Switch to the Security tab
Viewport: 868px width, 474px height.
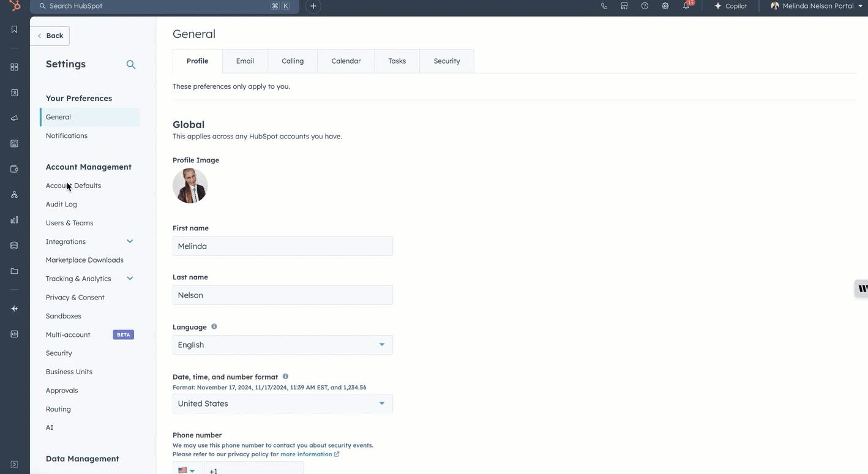tap(446, 61)
